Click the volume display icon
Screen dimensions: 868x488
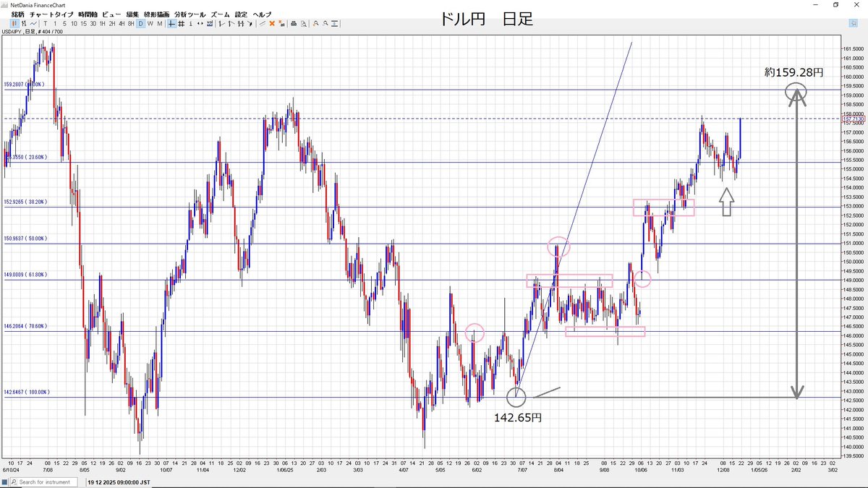(210, 23)
